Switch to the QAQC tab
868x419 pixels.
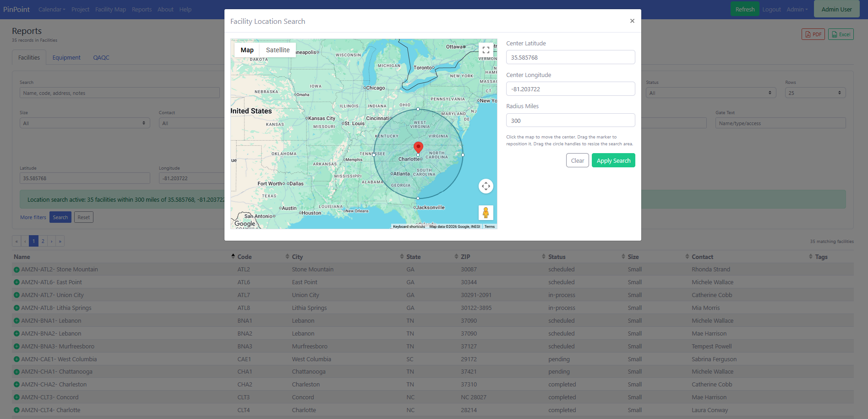point(101,57)
